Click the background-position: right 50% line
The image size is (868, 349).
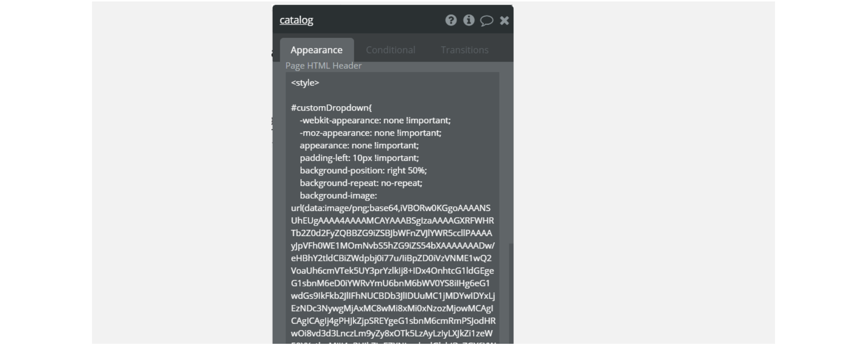point(363,171)
